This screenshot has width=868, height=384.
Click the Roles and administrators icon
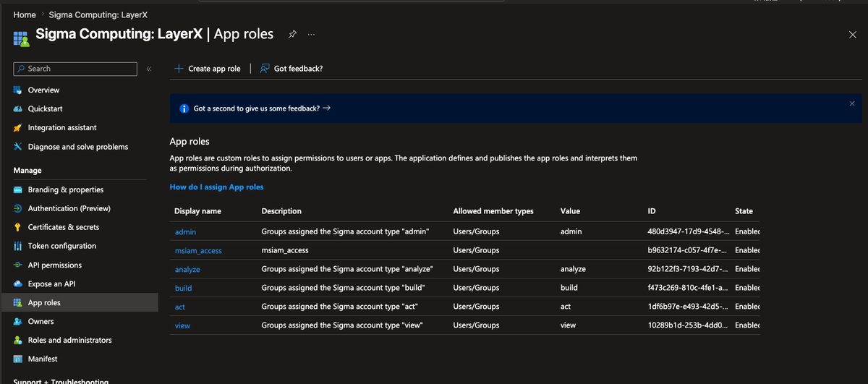point(18,341)
